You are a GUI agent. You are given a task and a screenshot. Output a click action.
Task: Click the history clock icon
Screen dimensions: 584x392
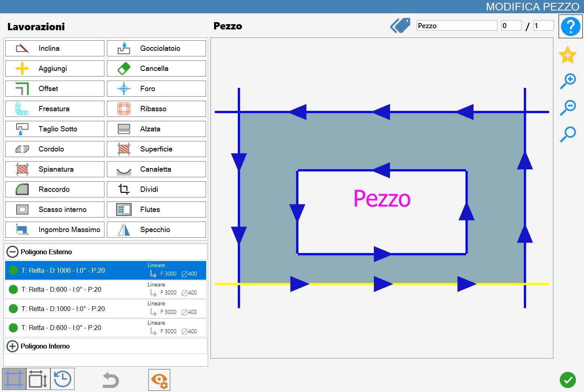click(63, 379)
